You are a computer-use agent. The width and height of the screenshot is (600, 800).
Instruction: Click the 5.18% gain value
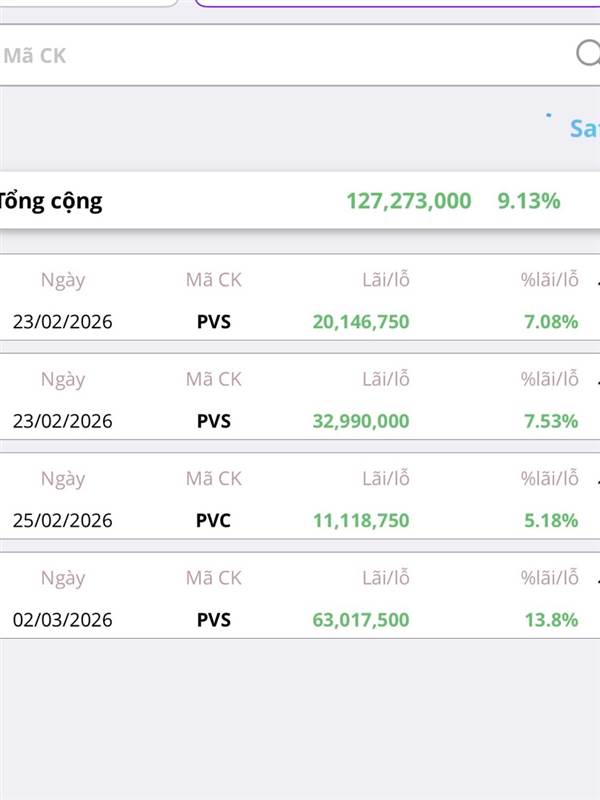551,521
